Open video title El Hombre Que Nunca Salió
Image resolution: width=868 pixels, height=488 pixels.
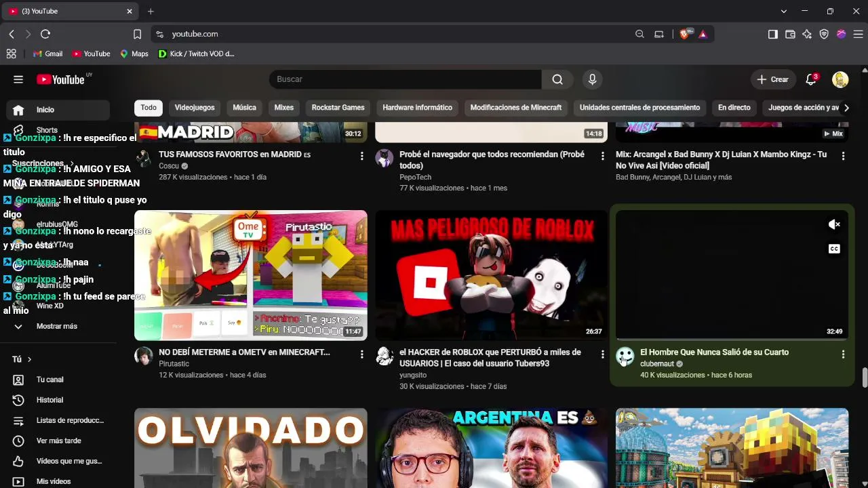(x=714, y=352)
